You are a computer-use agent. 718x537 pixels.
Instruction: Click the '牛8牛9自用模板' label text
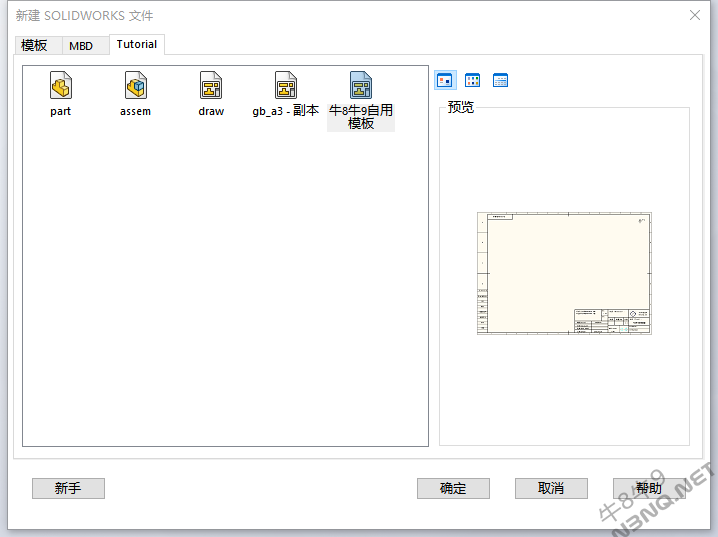click(x=361, y=117)
